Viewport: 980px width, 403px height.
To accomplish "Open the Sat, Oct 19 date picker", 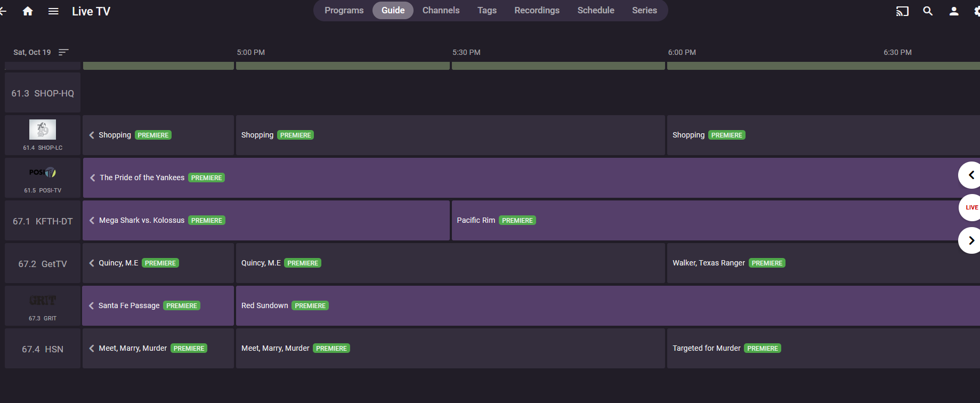I will (x=32, y=52).
